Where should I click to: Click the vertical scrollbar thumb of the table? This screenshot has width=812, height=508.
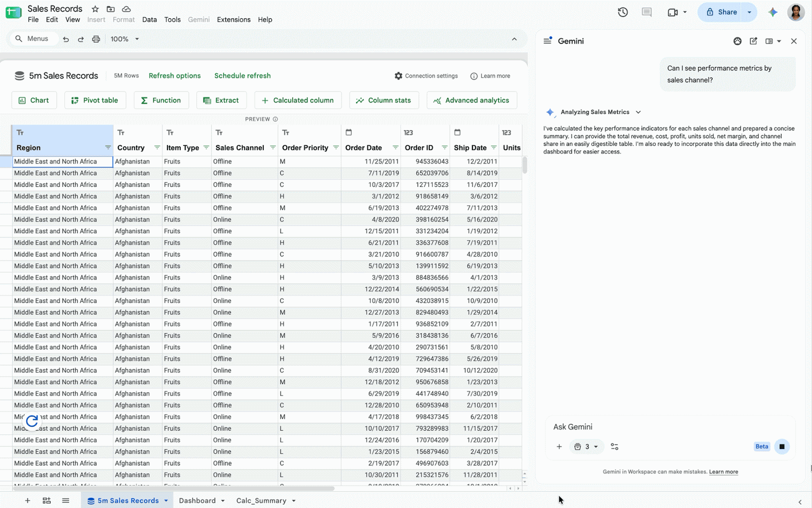(x=524, y=165)
